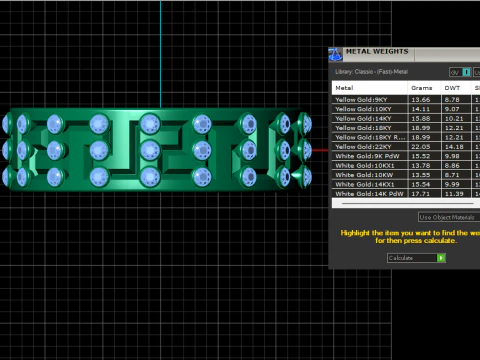Click the 9.99 DWT cell

(456, 184)
